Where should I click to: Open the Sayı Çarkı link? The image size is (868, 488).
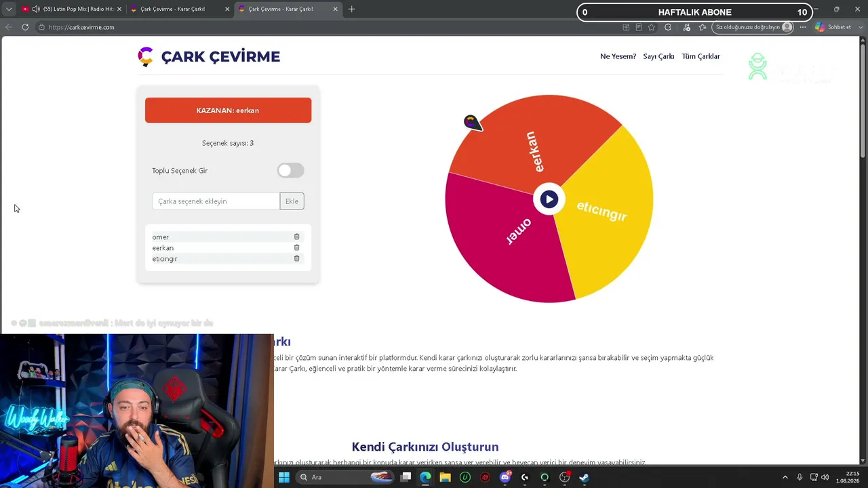pyautogui.click(x=658, y=56)
